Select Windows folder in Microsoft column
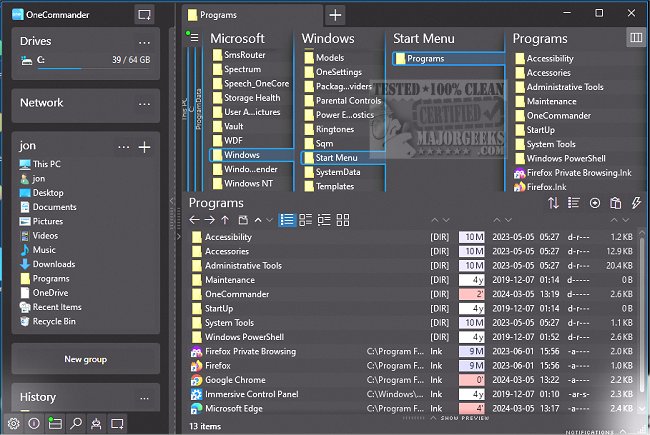Screen dimensions: 650x435 pos(251,155)
